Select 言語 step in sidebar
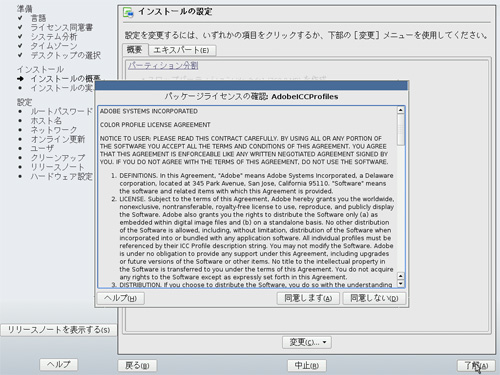Image resolution: width=500 pixels, height=375 pixels. (x=38, y=18)
